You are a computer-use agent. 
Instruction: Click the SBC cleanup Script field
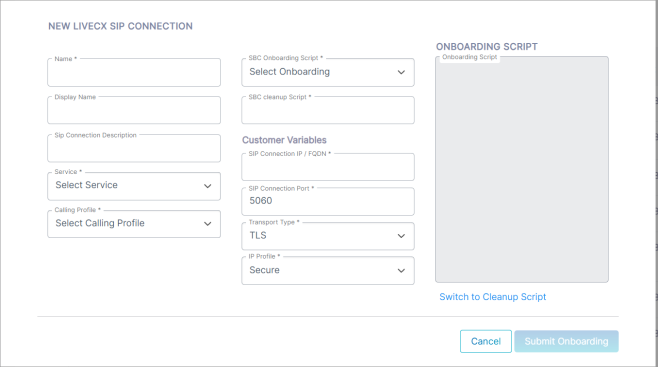pos(328,110)
